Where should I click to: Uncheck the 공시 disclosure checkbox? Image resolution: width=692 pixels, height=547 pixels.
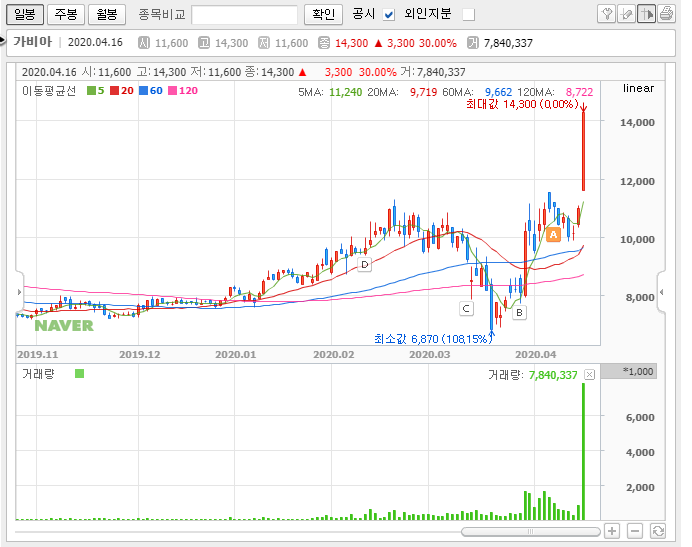tap(389, 15)
